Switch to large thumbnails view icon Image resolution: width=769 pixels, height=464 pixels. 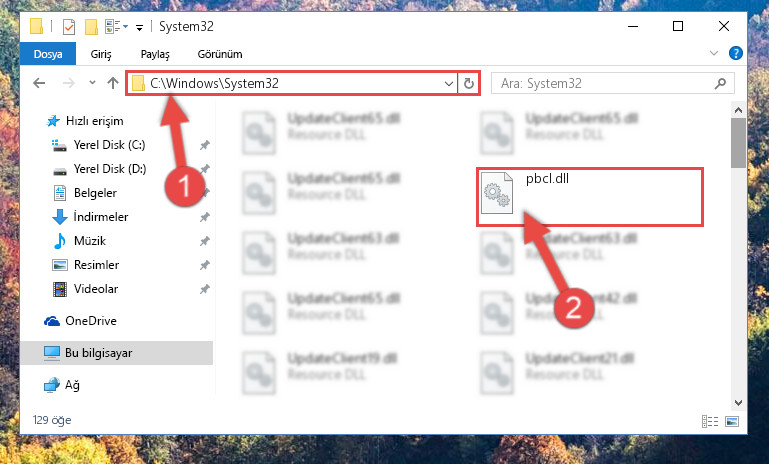tap(732, 421)
